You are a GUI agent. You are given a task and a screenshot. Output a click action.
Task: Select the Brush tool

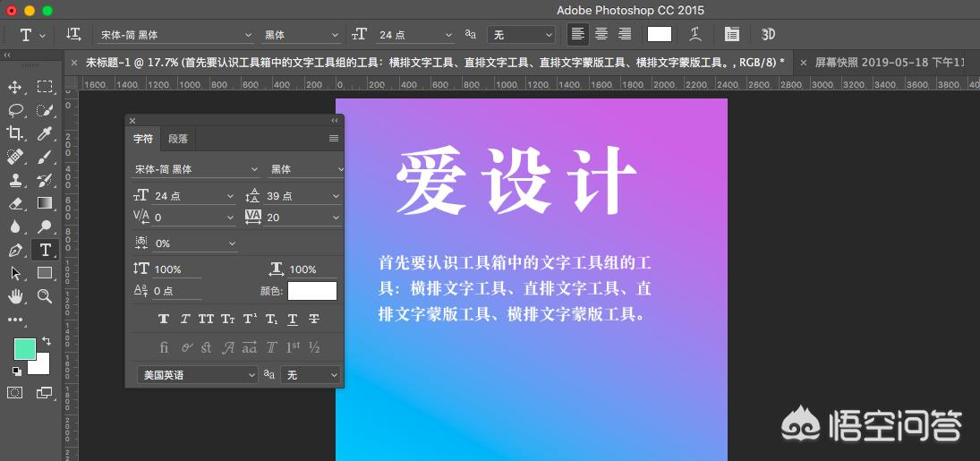click(x=45, y=157)
